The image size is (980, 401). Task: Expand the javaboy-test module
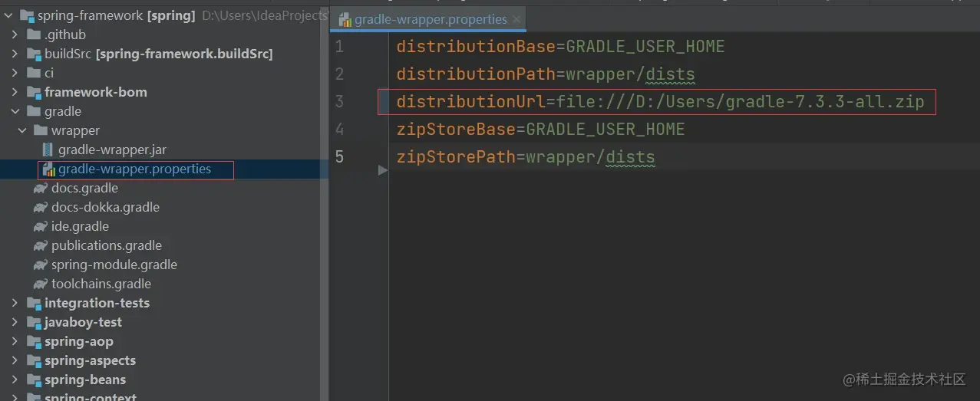coord(15,322)
